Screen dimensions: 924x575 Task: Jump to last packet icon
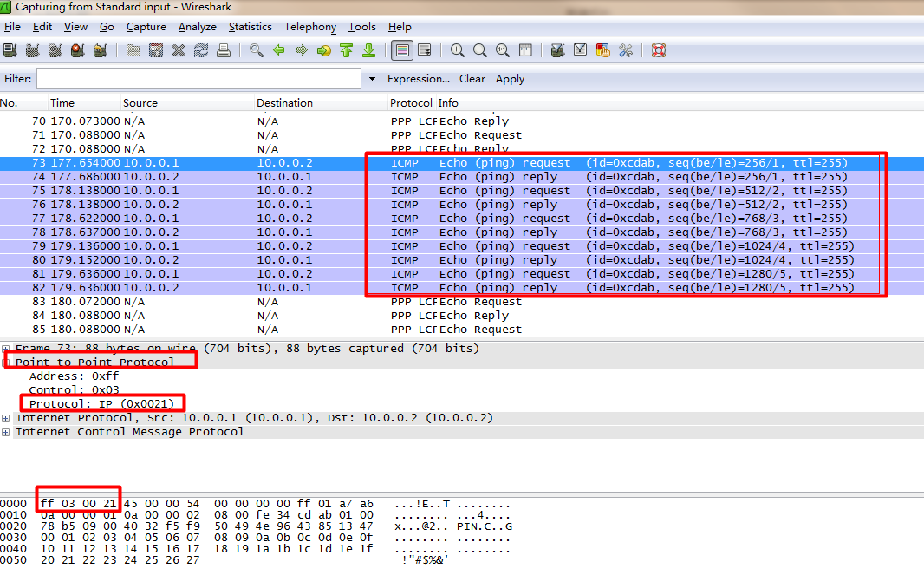click(369, 50)
